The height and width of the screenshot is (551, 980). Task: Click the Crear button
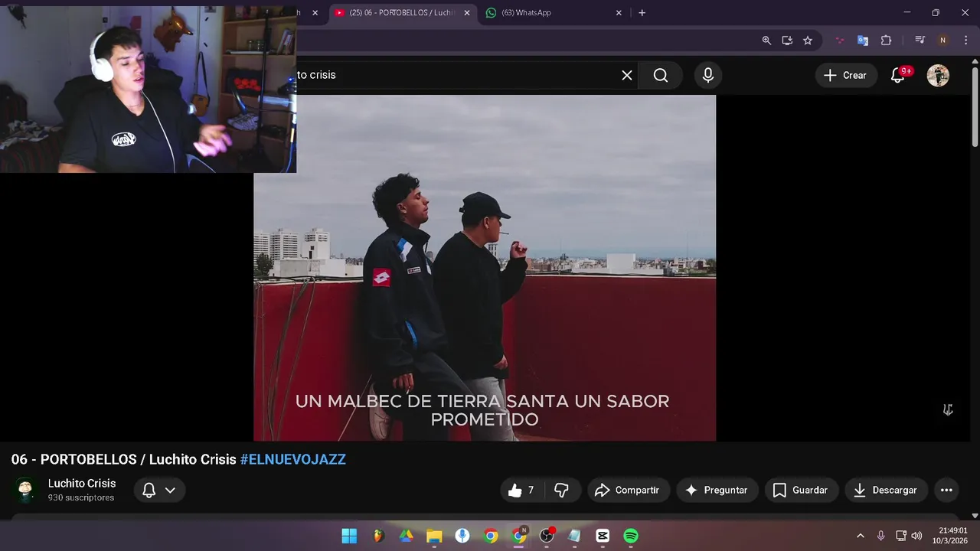coord(845,75)
